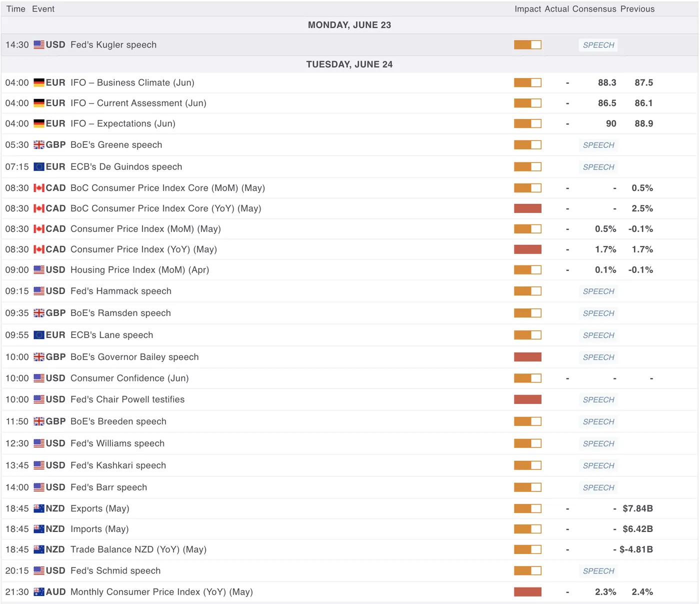
Task: Click US flag icon beside Fed's Kugler speech
Action: [x=39, y=44]
